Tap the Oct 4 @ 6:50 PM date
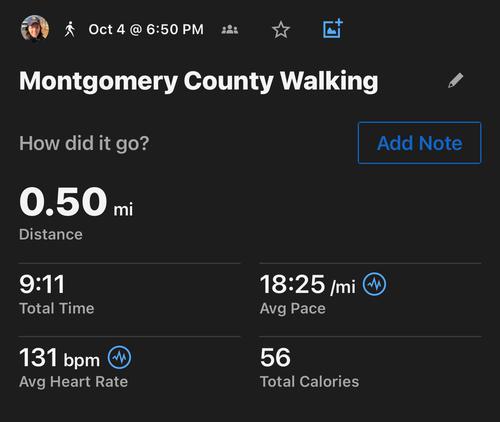Viewport: 500px width, 422px height. (146, 29)
